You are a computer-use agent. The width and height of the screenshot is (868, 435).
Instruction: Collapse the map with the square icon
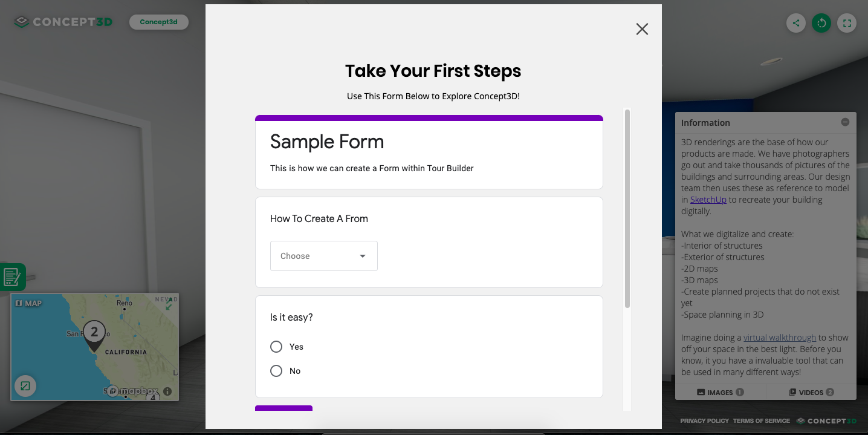25,385
